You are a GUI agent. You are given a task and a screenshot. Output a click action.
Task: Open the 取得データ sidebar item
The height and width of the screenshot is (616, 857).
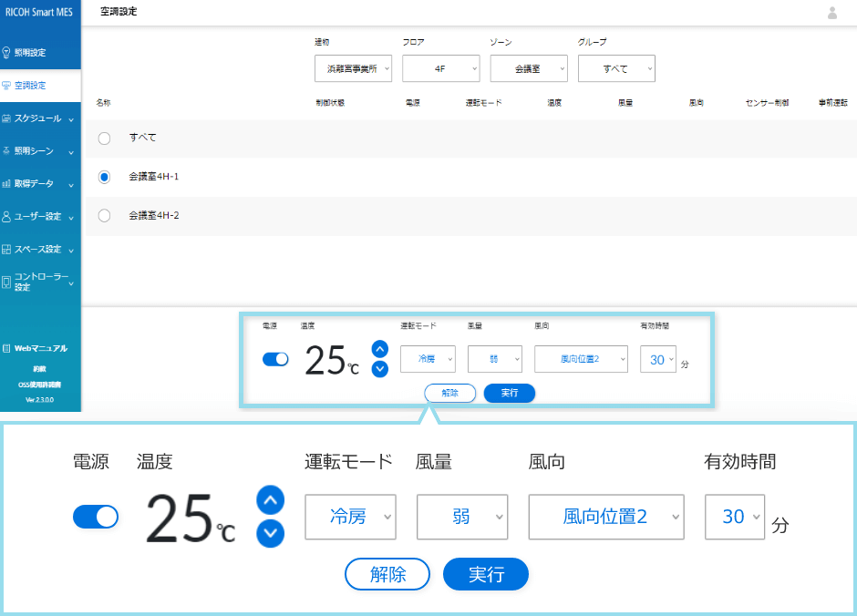[x=36, y=183]
